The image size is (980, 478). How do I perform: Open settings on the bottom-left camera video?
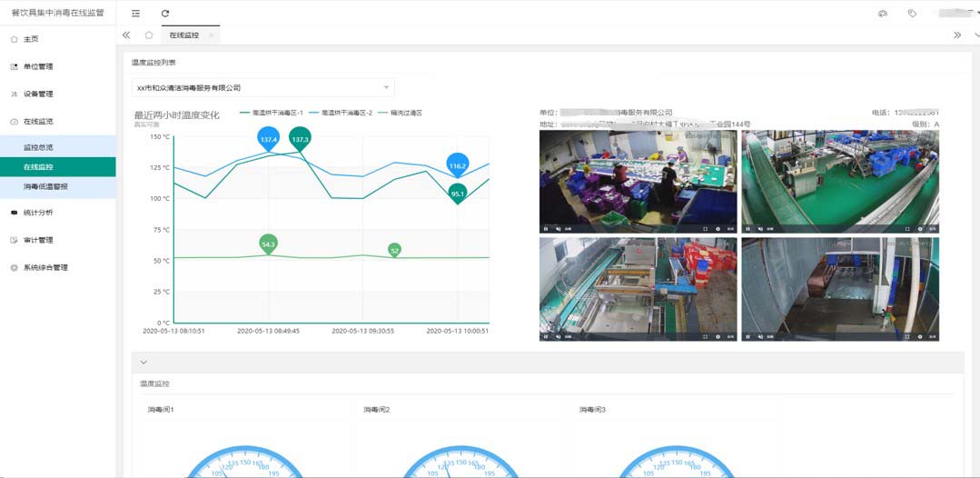718,336
